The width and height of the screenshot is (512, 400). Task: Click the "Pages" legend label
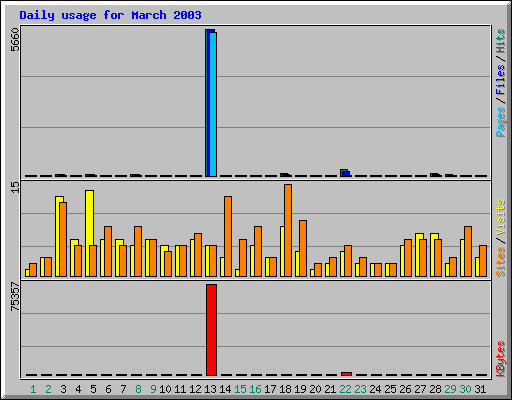tap(500, 122)
